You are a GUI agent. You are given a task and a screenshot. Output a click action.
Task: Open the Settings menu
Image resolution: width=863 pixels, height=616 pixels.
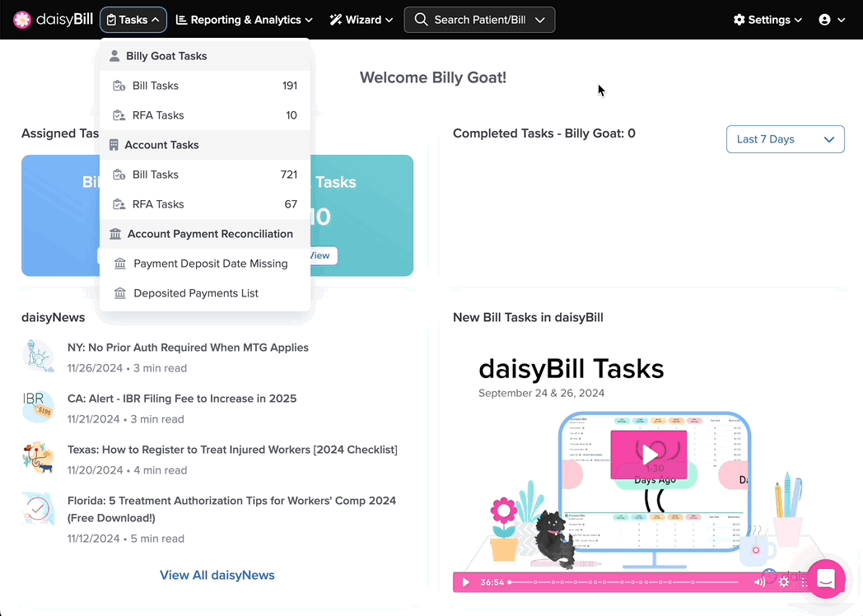point(767,20)
